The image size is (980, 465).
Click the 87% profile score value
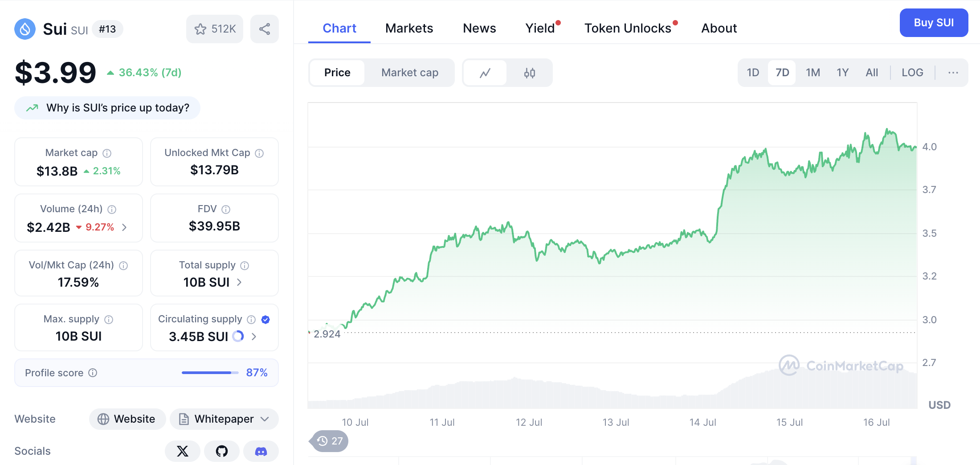click(257, 373)
